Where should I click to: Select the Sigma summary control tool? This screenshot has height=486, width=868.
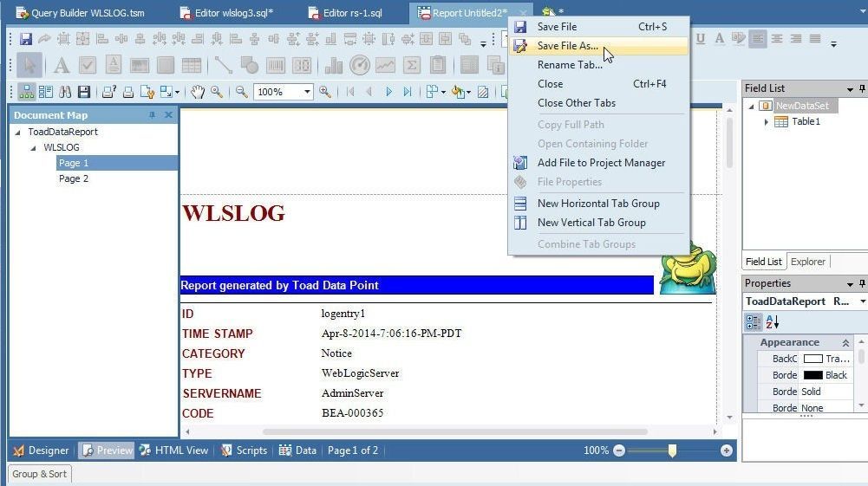pyautogui.click(x=411, y=65)
